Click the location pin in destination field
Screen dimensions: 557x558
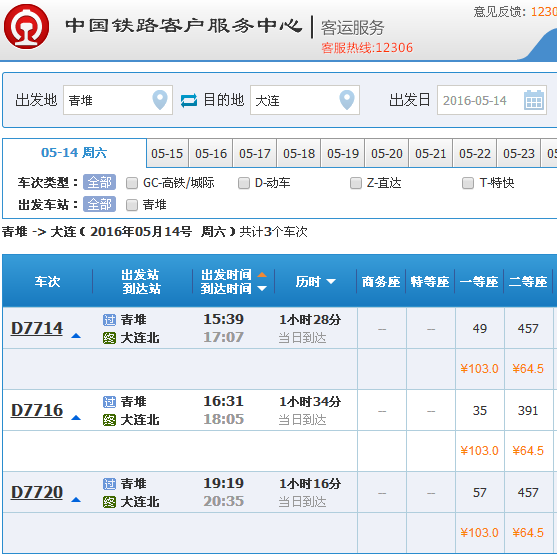tap(347, 100)
